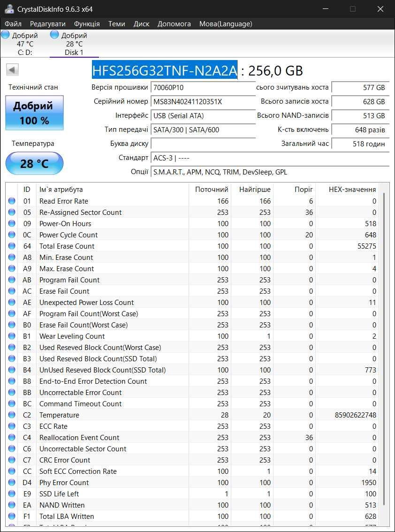
Task: Open the Диск menu
Action: 142,24
